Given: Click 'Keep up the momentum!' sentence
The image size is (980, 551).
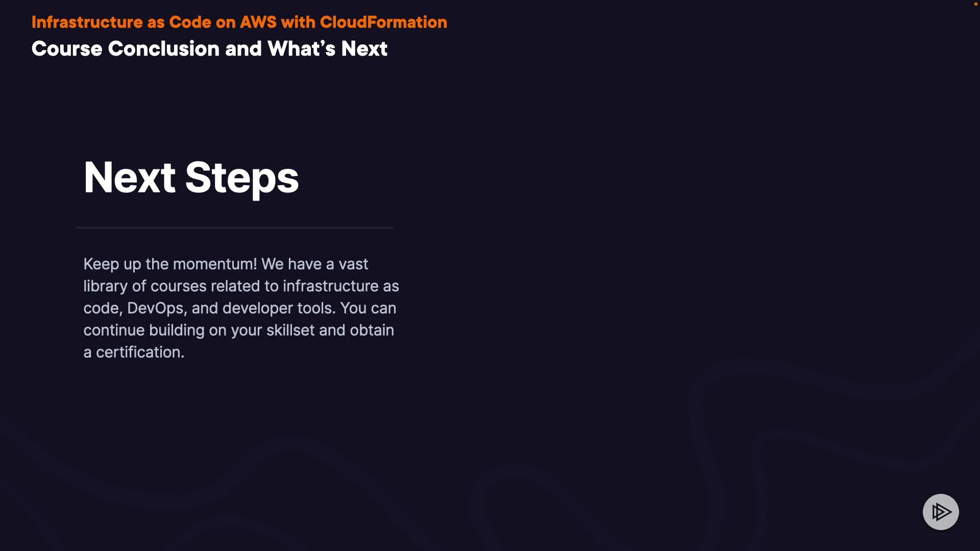Looking at the screenshot, I should (x=170, y=264).
